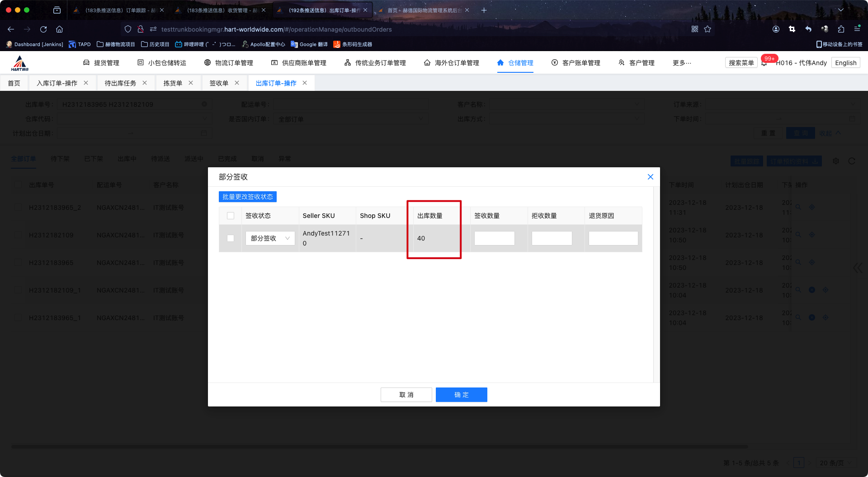Expand the 更多 menu in top navigation

681,63
